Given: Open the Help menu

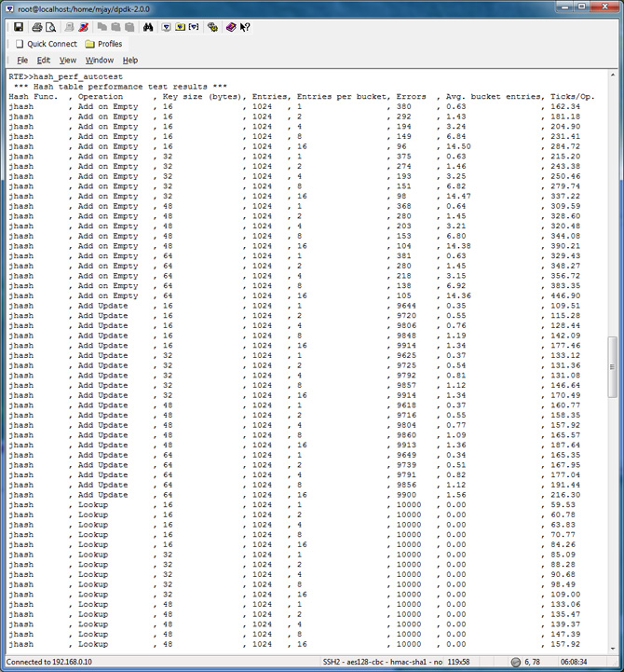Looking at the screenshot, I should click(130, 61).
